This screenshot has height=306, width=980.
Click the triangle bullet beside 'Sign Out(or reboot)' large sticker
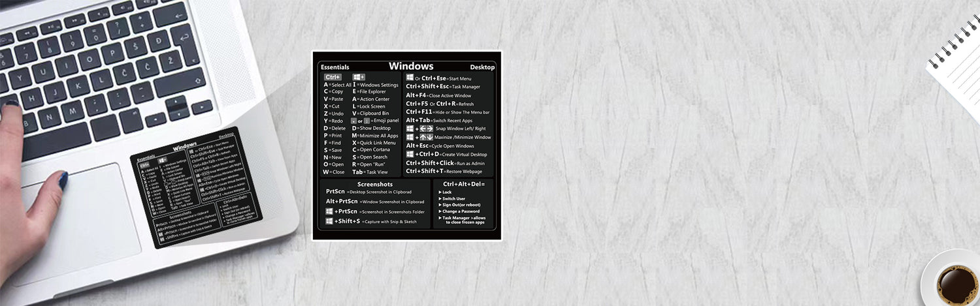pos(440,205)
